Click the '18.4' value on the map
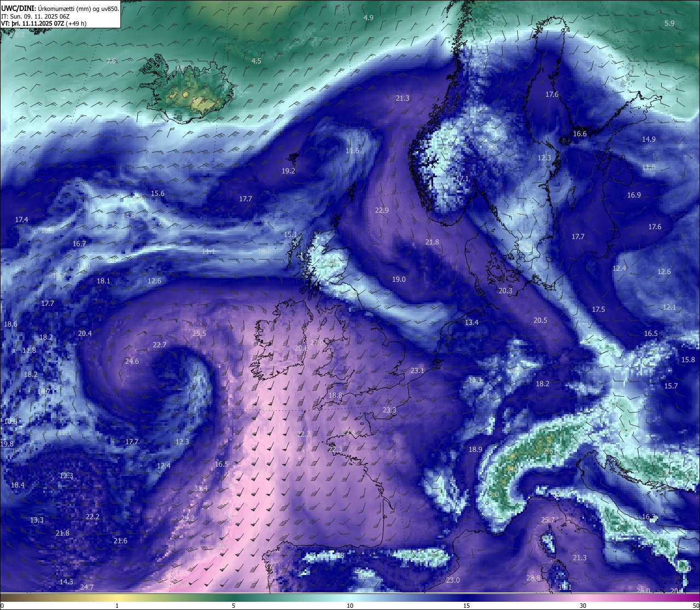 (17, 485)
